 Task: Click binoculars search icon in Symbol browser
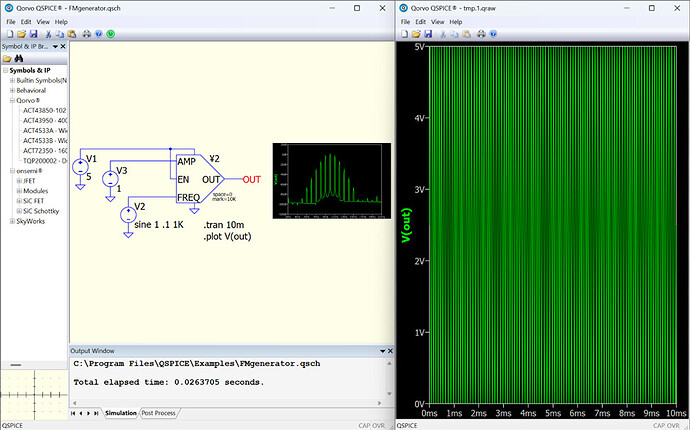(x=18, y=59)
